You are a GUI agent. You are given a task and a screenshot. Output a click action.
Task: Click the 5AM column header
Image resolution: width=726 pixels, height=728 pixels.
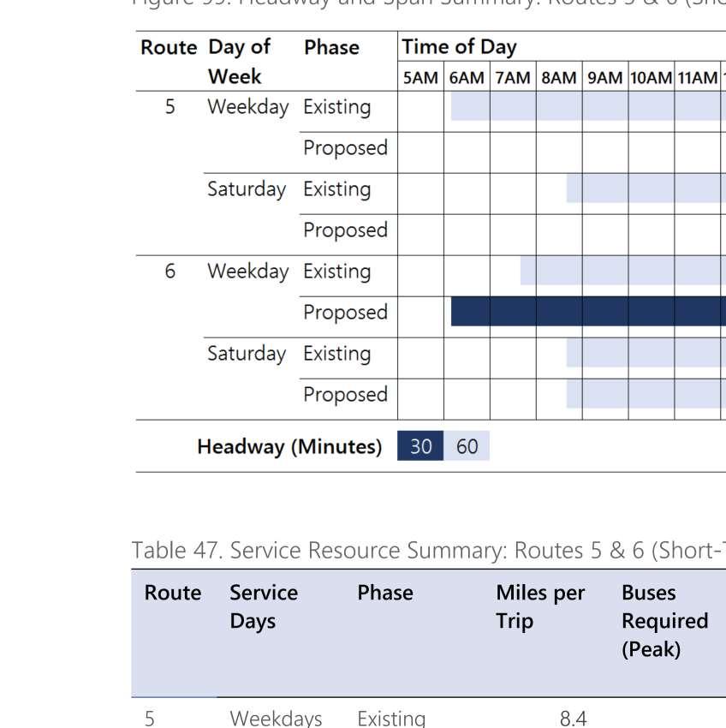coord(420,78)
